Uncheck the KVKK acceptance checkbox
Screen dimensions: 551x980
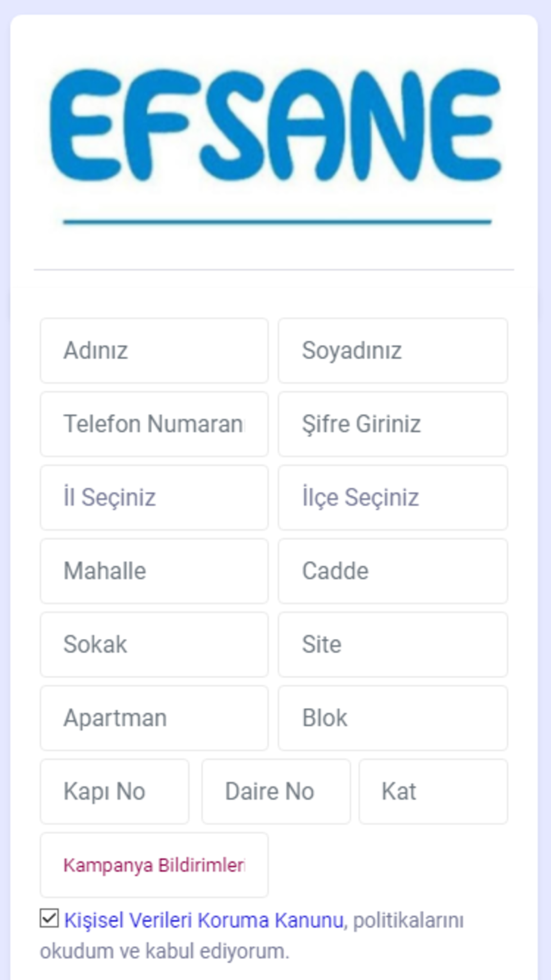49,918
